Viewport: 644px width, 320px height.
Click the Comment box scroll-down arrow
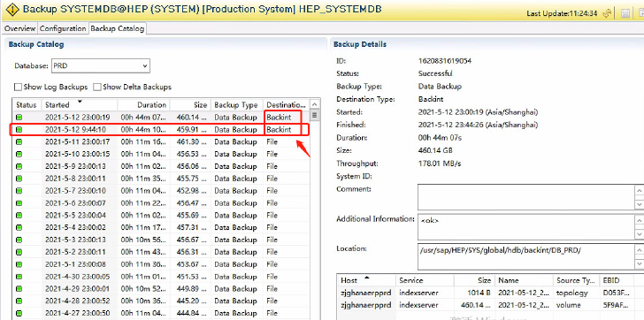click(x=640, y=204)
